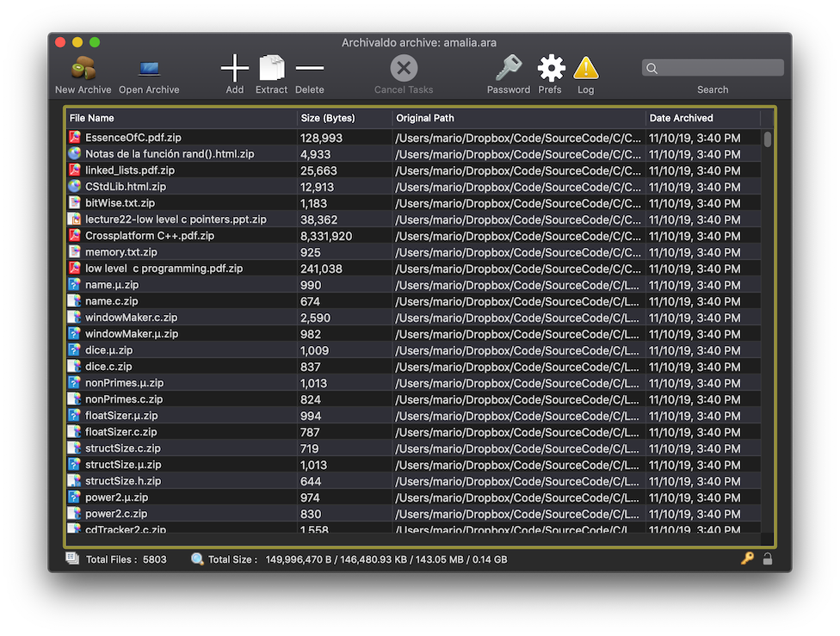
Task: Click size value 128,993
Action: [x=321, y=138]
